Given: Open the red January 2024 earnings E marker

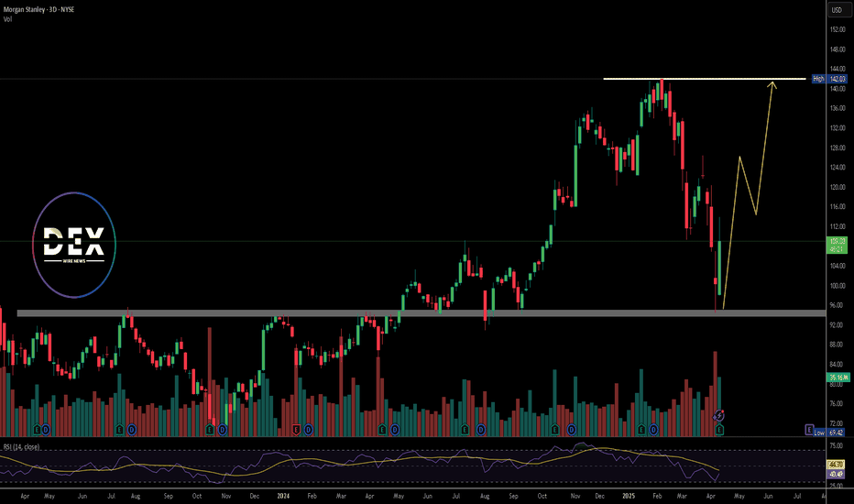Looking at the screenshot, I should (x=296, y=430).
